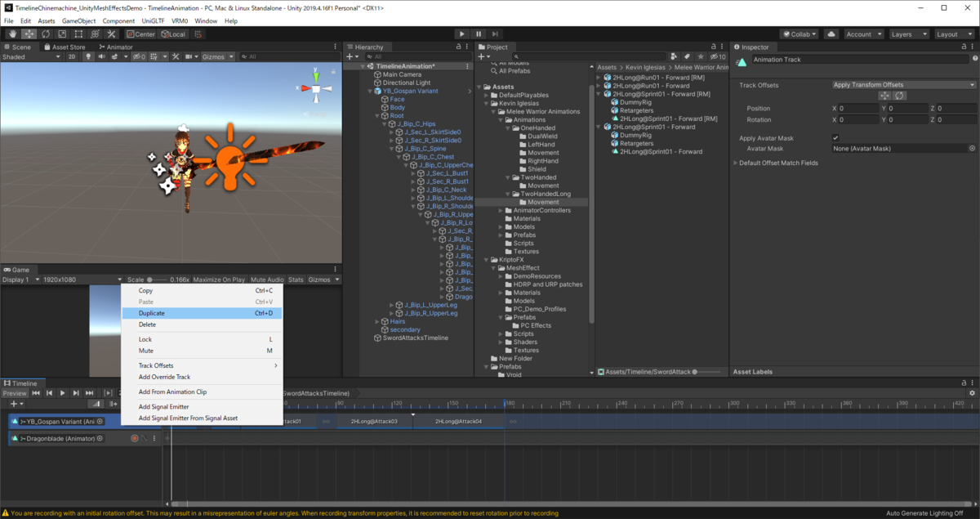The height and width of the screenshot is (519, 980).
Task: Toggle pivot mode Center button
Action: (141, 34)
